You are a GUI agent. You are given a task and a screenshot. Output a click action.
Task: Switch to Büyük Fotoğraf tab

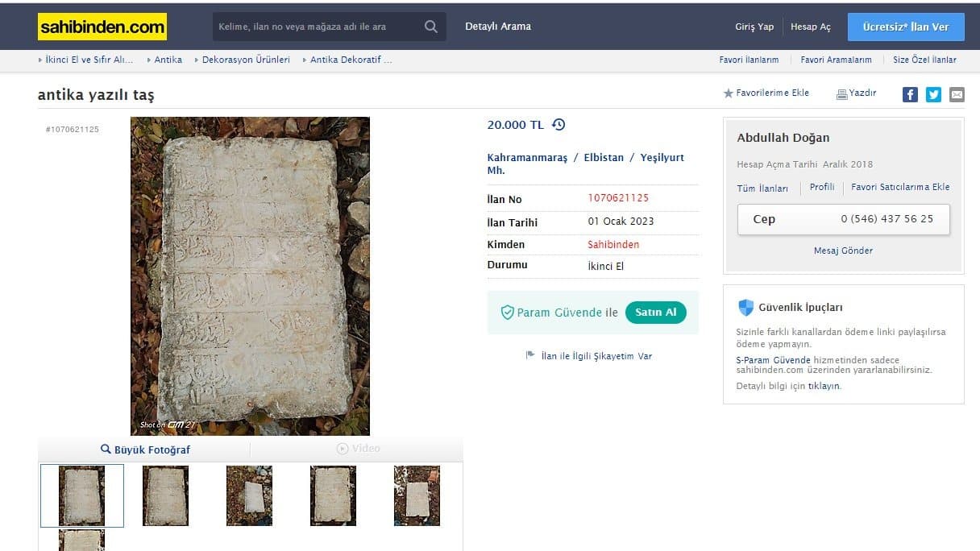coord(145,449)
